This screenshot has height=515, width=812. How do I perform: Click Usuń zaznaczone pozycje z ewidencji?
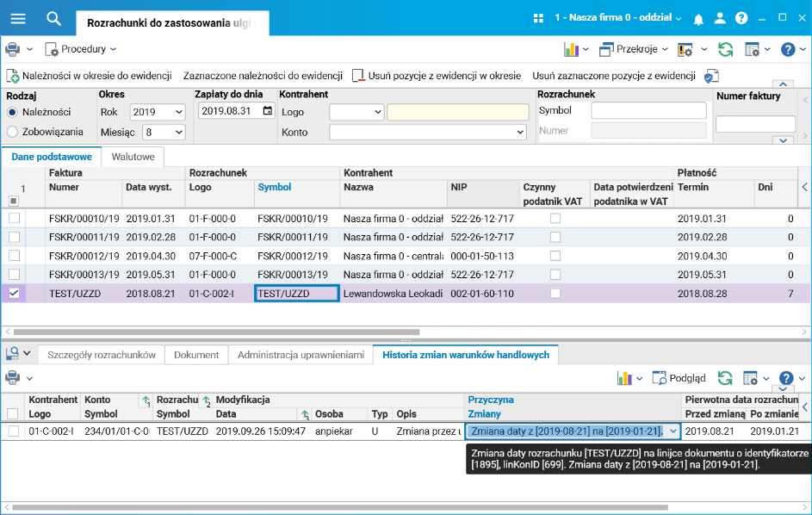[x=614, y=76]
